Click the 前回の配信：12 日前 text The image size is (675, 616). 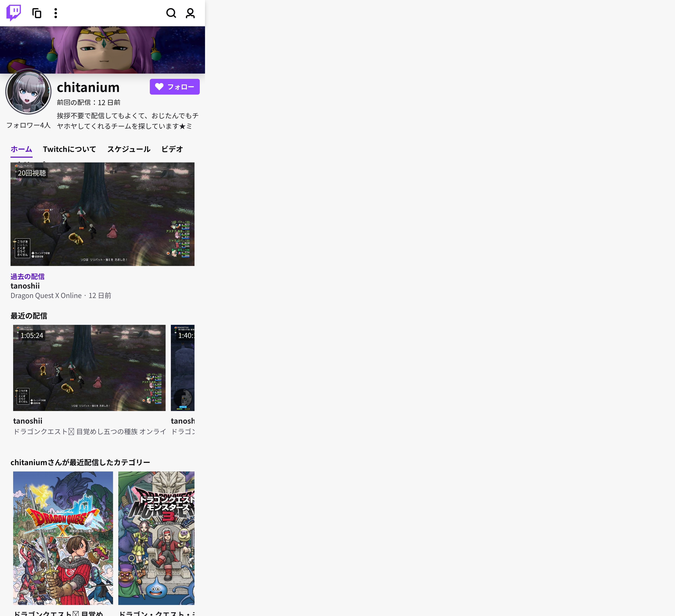(x=88, y=102)
